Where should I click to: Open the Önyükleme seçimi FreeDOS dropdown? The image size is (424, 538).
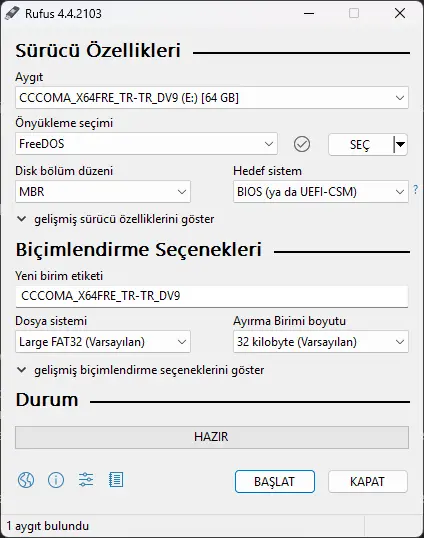pos(146,144)
